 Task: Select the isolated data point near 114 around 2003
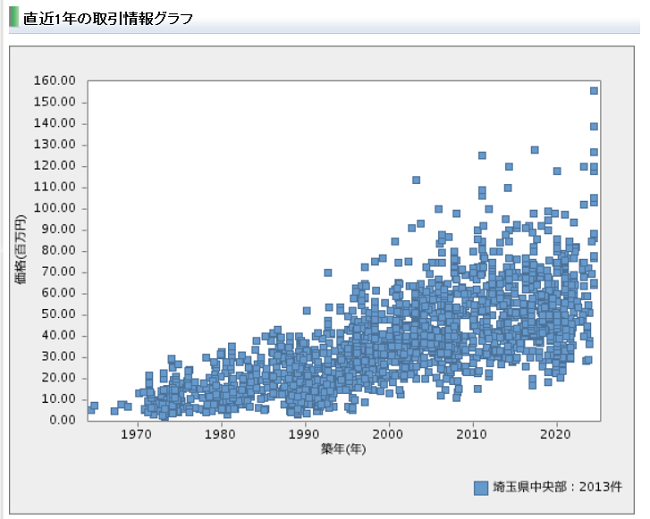(416, 180)
